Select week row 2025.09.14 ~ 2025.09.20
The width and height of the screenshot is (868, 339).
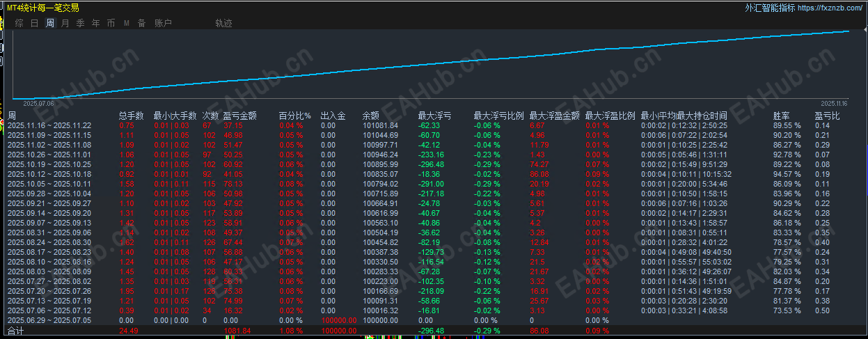pyautogui.click(x=49, y=213)
